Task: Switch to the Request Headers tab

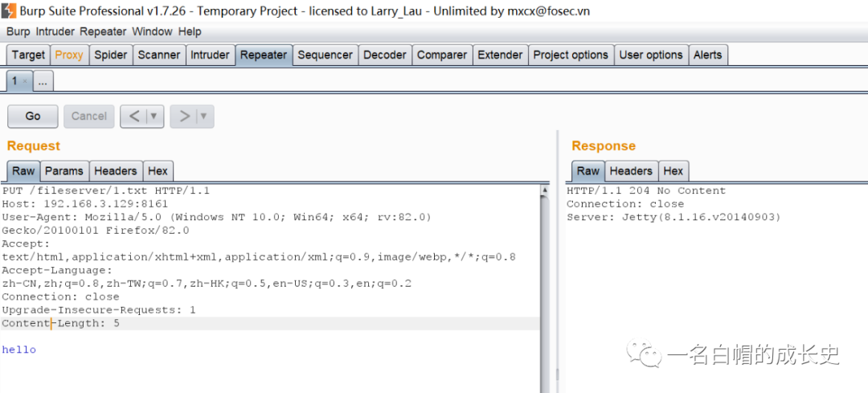Action: [116, 171]
